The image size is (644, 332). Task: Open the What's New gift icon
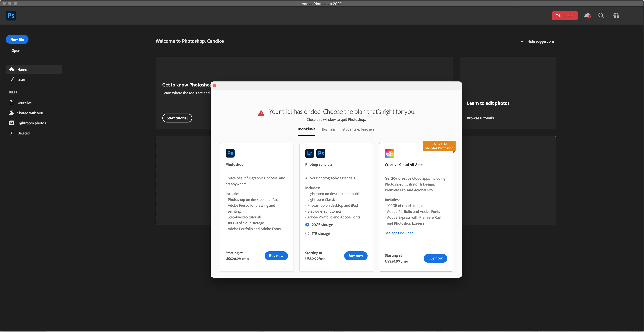616,15
